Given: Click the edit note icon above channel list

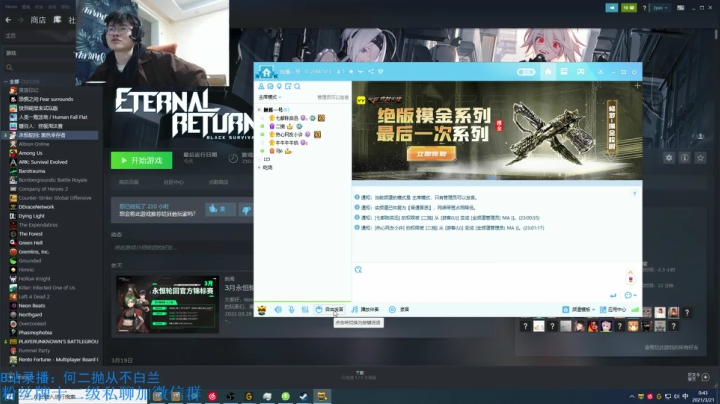Looking at the screenshot, I should click(288, 86).
